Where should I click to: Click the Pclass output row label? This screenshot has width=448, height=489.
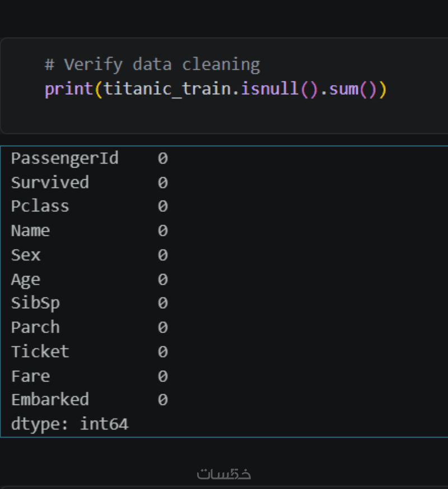point(40,207)
